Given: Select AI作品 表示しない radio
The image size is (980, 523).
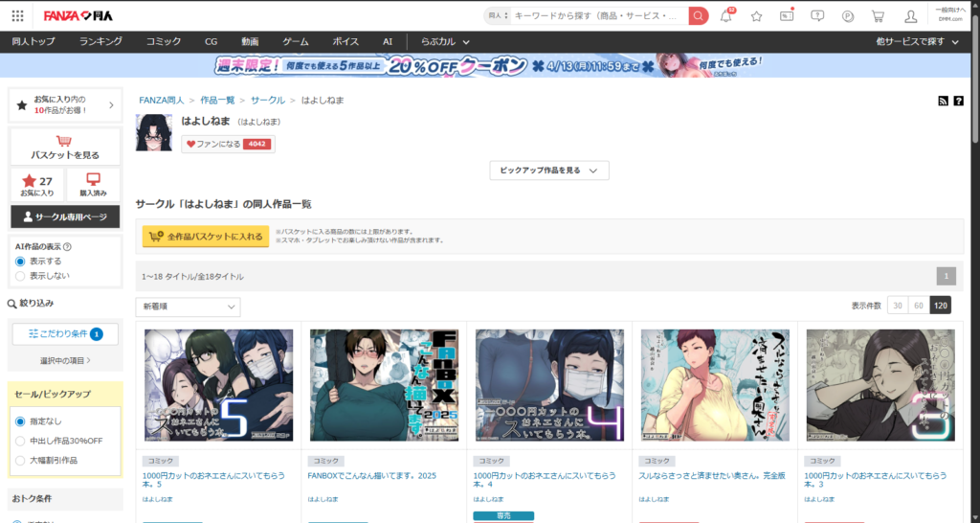Looking at the screenshot, I should click(21, 276).
